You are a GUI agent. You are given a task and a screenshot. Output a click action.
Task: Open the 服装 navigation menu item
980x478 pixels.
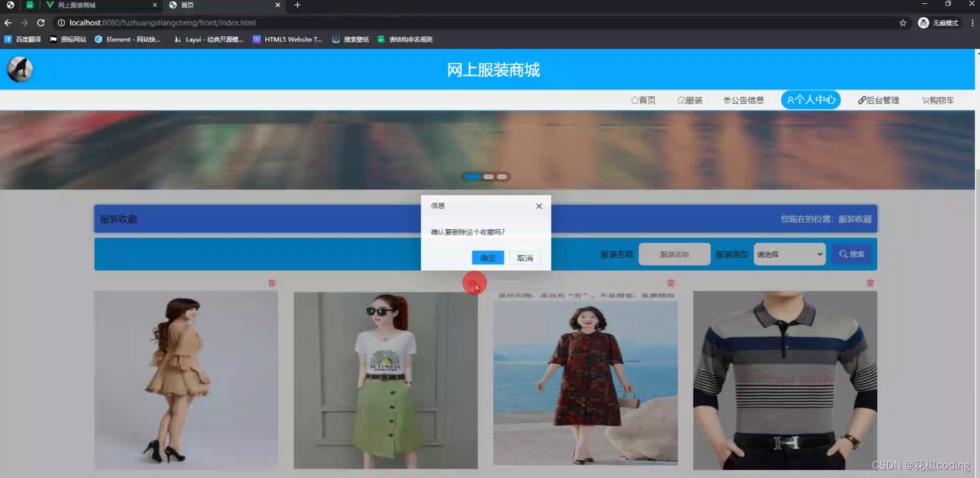click(x=690, y=100)
